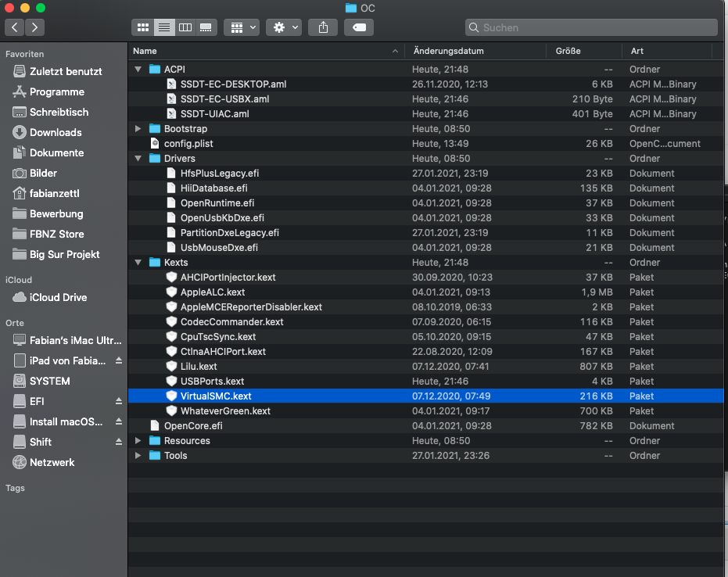Expand the Resources folder
Viewport: 728px width, 577px height.
(x=138, y=440)
